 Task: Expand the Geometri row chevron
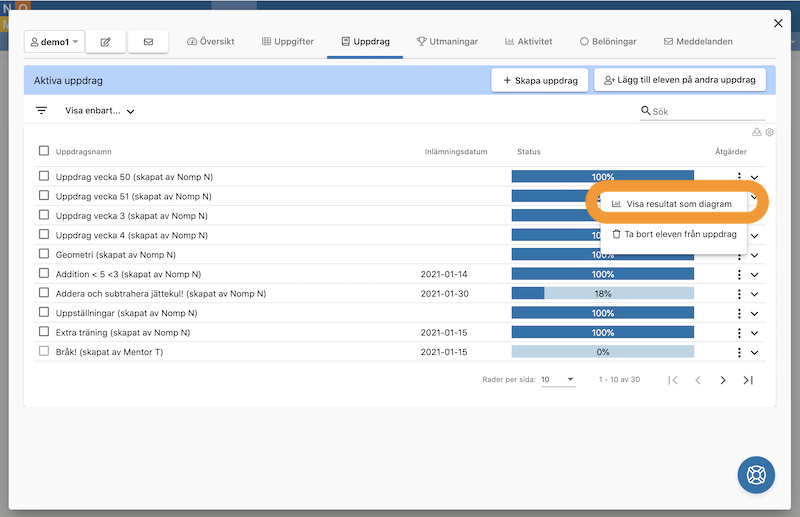pyautogui.click(x=755, y=255)
